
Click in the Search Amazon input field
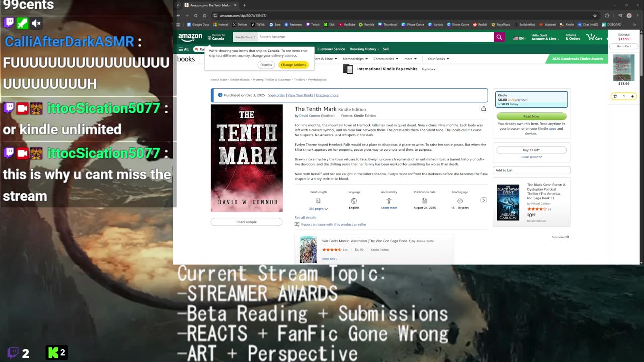(375, 37)
